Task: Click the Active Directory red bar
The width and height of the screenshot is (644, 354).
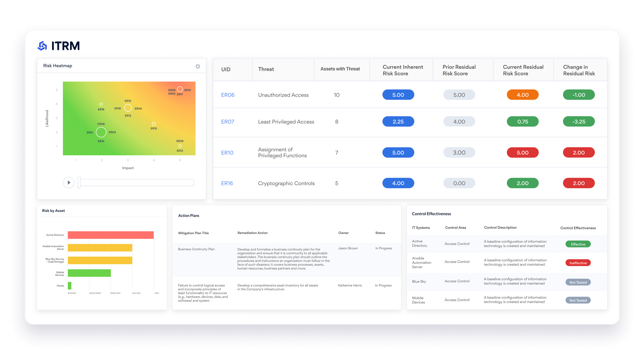Action: point(110,235)
